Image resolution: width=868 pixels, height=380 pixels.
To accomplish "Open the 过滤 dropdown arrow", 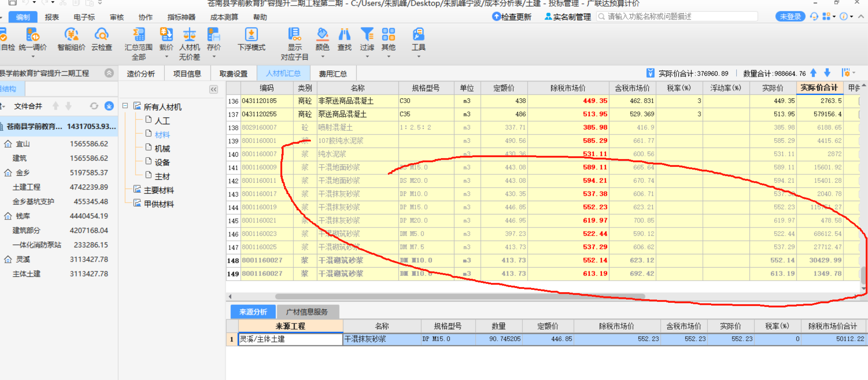I will point(367,57).
